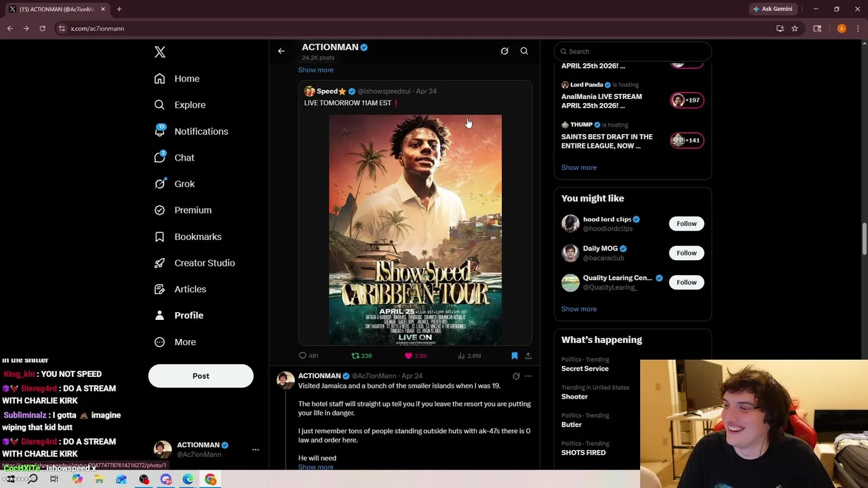Image resolution: width=868 pixels, height=488 pixels.
Task: Click Grok icon on Jamaica post
Action: click(516, 376)
